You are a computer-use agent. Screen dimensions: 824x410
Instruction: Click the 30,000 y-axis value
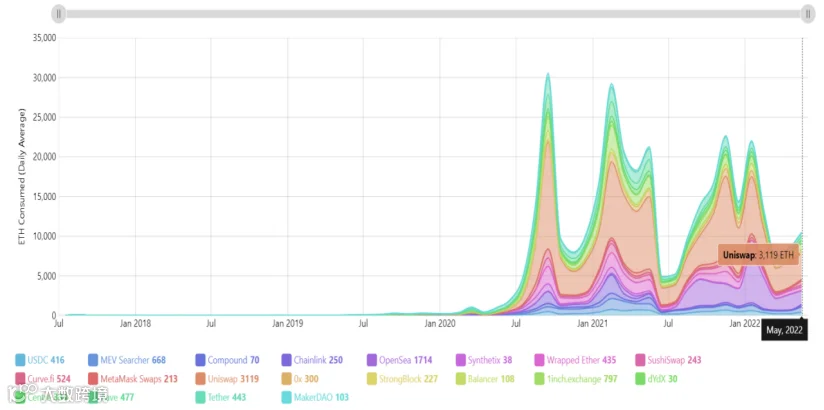44,78
